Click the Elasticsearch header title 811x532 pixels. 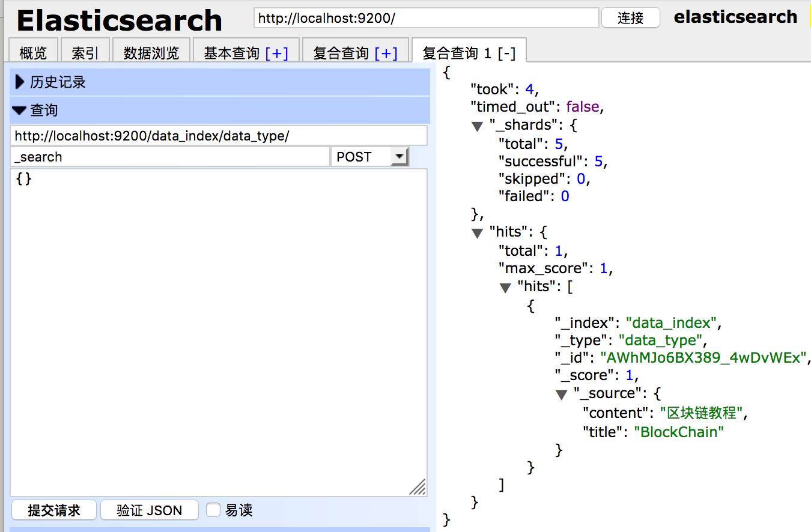coord(119,20)
